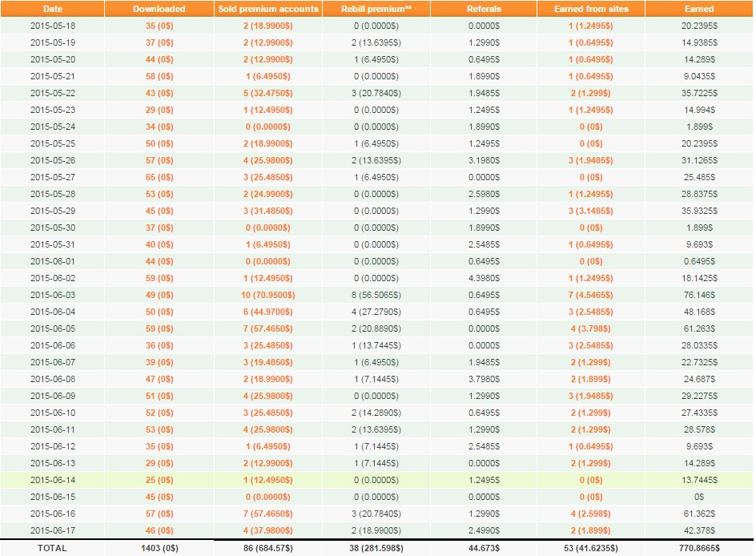Select the 76.146$ earned cell
This screenshot has height=556, width=756.
click(698, 295)
